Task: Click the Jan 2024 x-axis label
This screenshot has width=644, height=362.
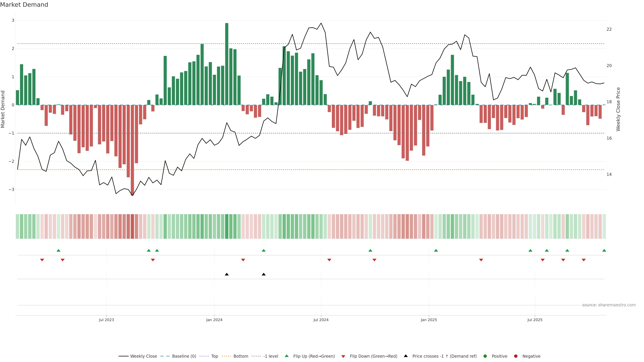Action: point(214,320)
